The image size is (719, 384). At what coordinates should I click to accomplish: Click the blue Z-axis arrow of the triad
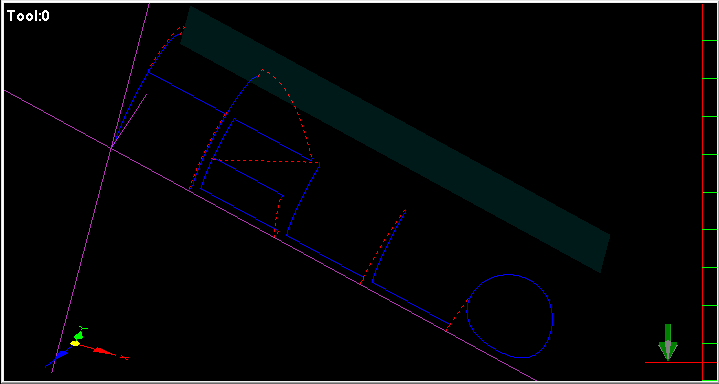pos(61,355)
